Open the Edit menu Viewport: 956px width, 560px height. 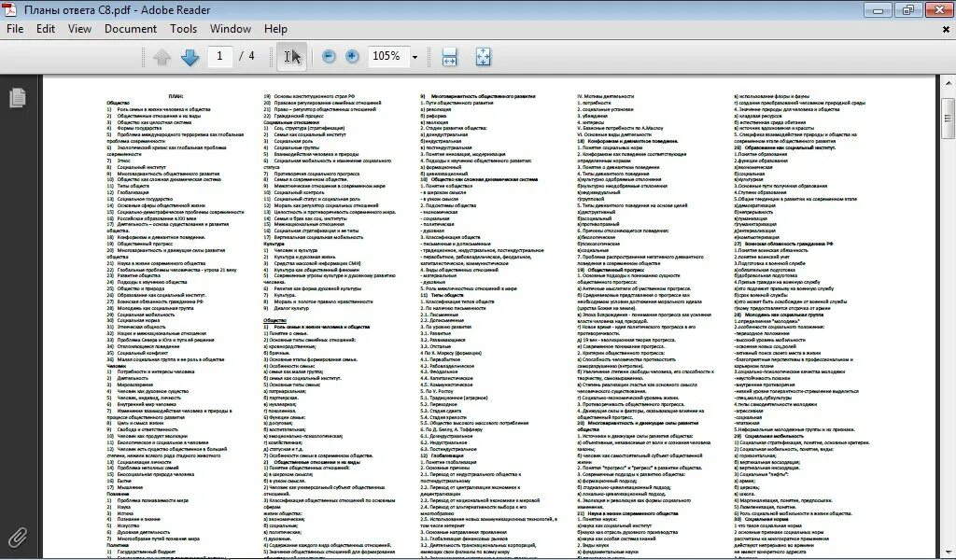coord(46,29)
